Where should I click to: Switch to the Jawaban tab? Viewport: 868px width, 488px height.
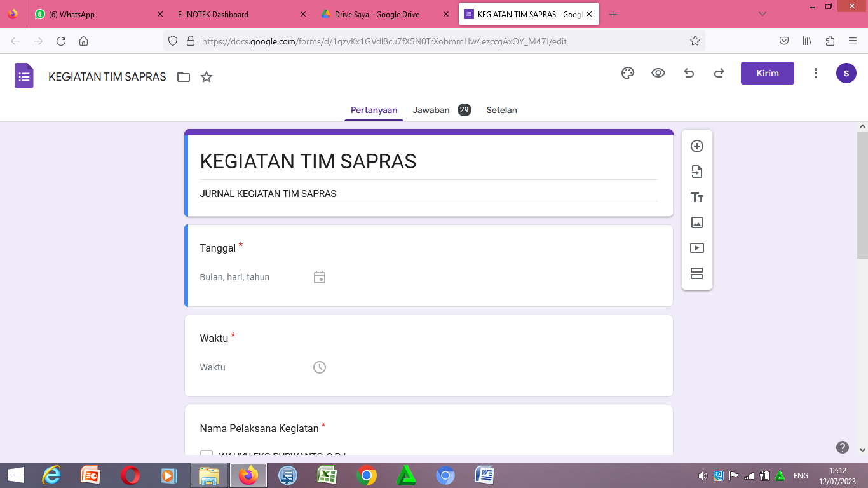(431, 110)
